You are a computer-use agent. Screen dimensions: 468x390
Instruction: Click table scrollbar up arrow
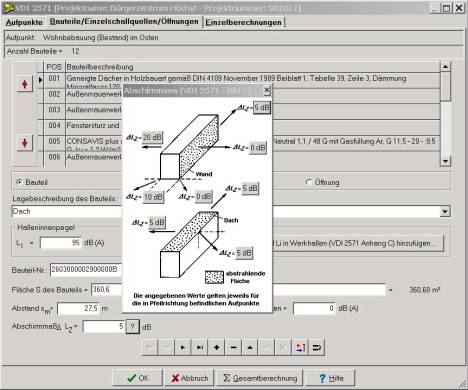445,66
